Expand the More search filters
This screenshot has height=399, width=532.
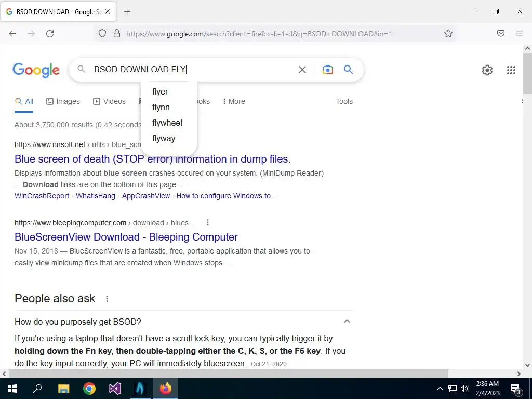point(234,101)
